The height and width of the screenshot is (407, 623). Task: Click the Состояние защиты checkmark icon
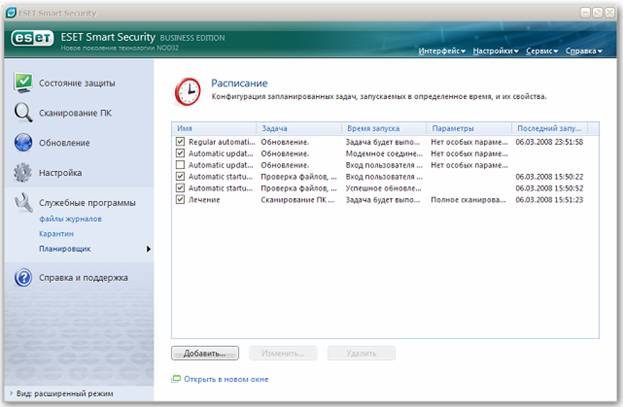[x=24, y=82]
